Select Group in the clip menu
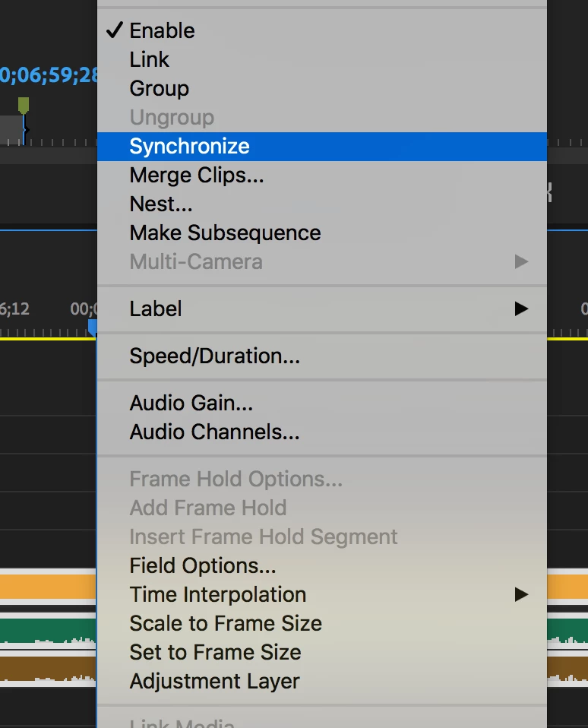Image resolution: width=588 pixels, height=728 pixels. [x=160, y=88]
